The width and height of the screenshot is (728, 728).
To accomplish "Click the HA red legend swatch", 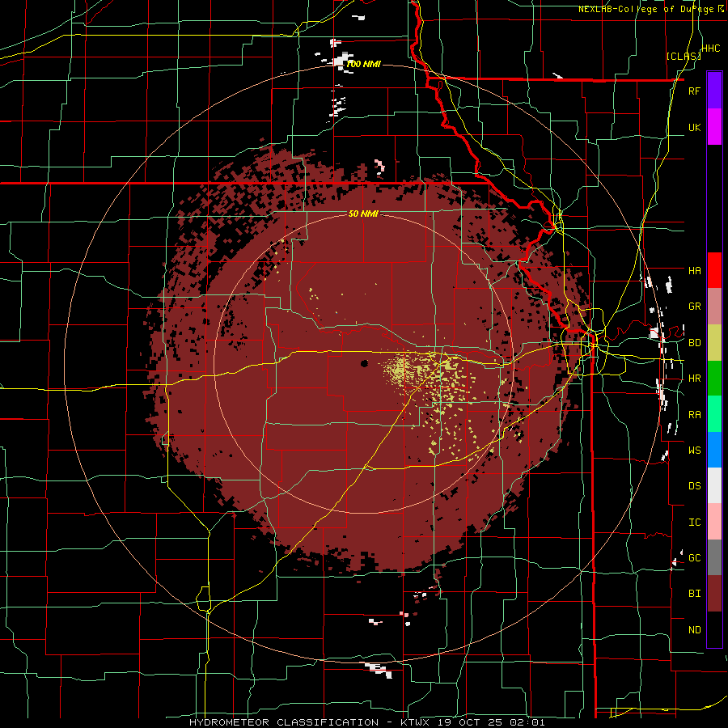I will tap(714, 270).
